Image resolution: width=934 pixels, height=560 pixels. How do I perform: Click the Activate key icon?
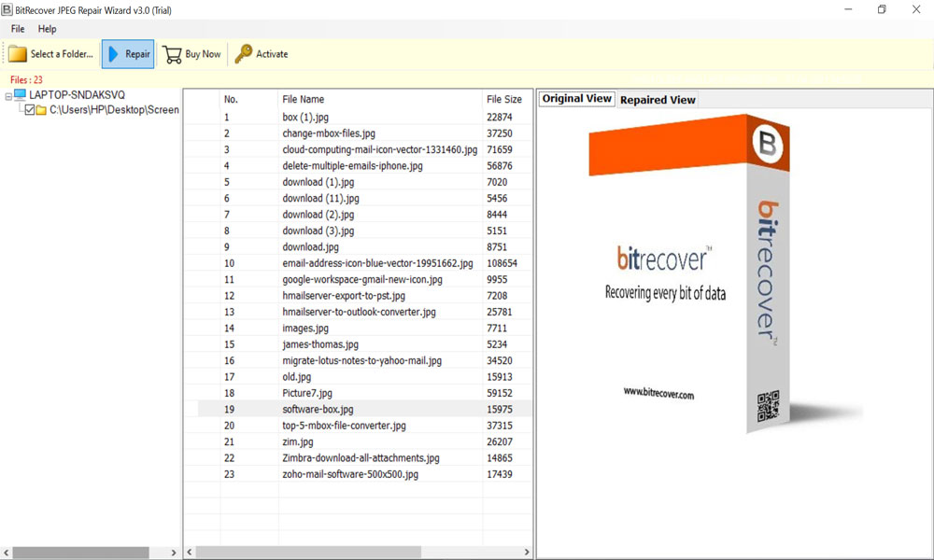tap(243, 54)
